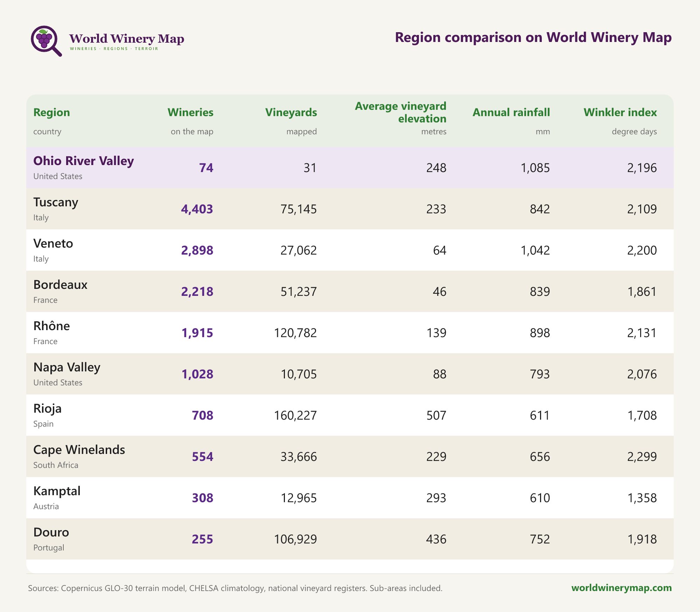Click the Vineyards column header
Screen dimensions: 700x612
coord(291,112)
